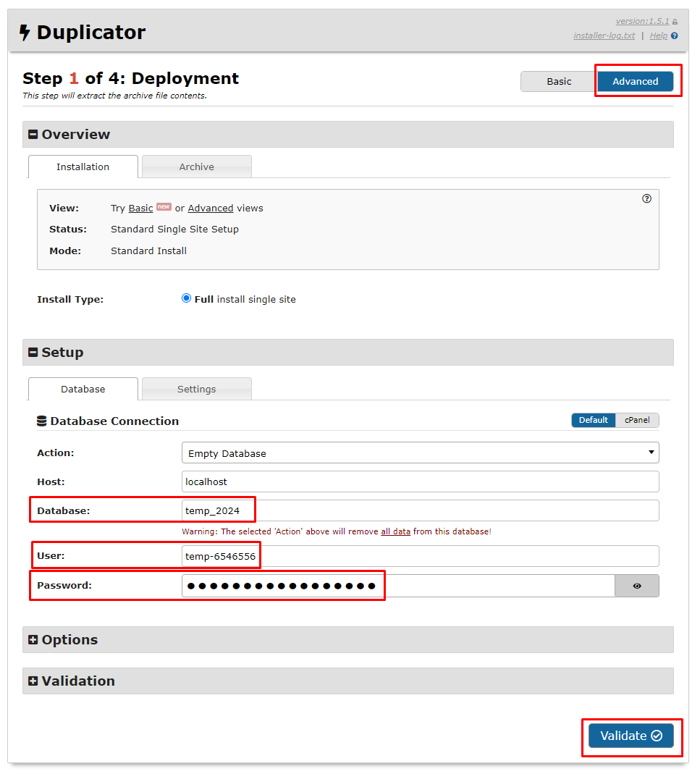Click the Overview help question mark icon

click(x=646, y=198)
